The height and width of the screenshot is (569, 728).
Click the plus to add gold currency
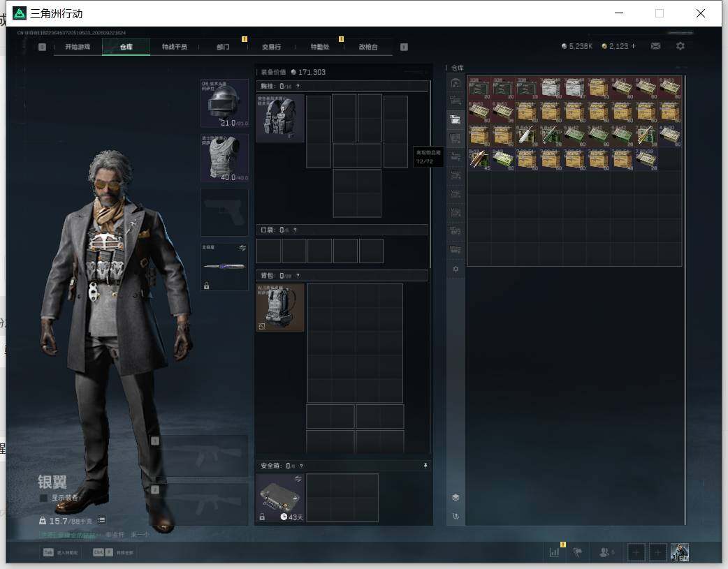[x=633, y=46]
